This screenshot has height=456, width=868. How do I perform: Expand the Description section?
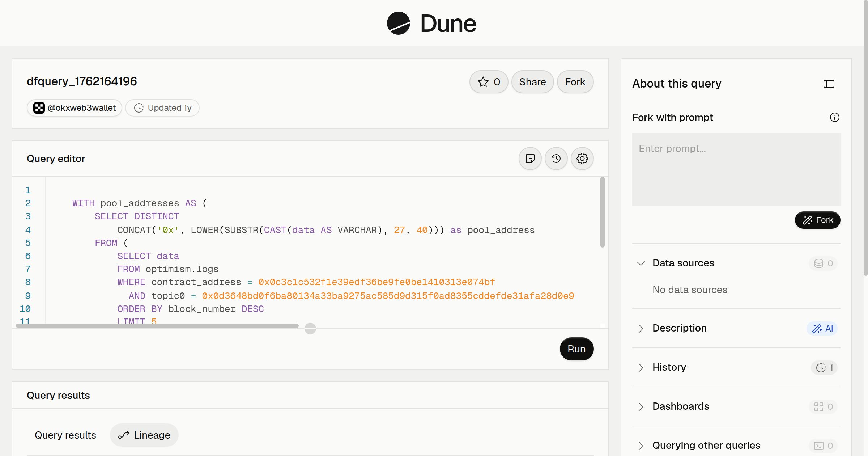[x=641, y=328]
